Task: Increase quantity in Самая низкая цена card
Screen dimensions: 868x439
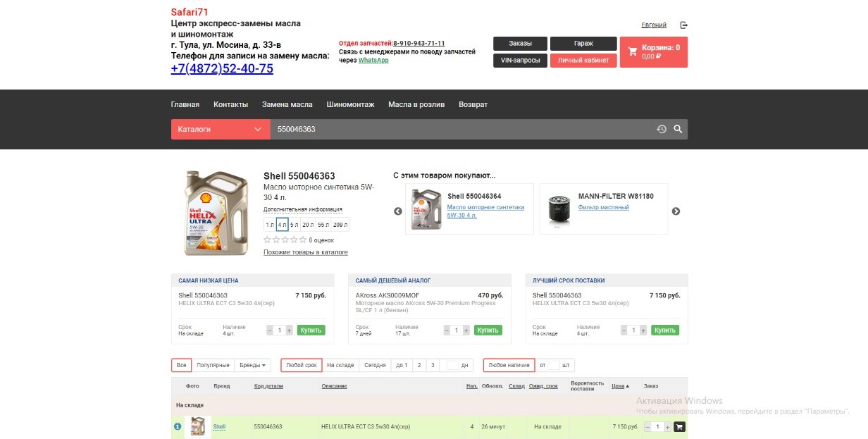Action: (x=289, y=330)
